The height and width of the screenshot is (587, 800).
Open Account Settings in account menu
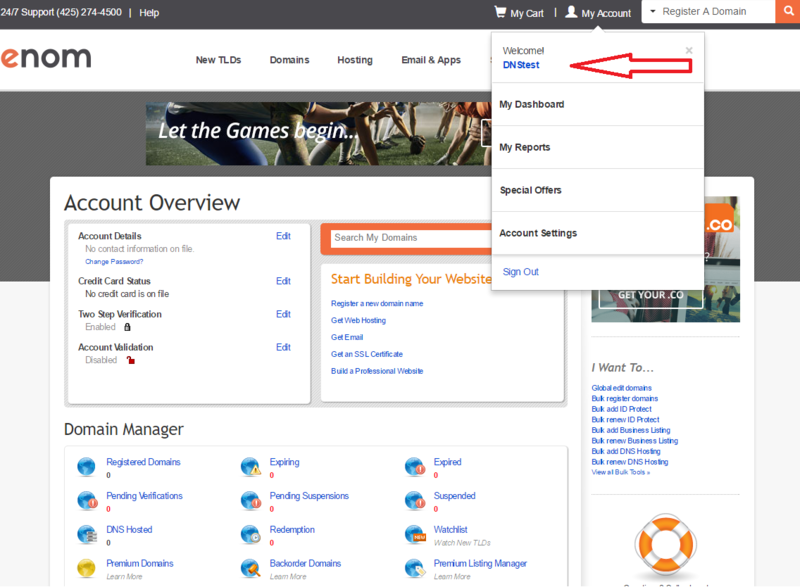click(538, 233)
